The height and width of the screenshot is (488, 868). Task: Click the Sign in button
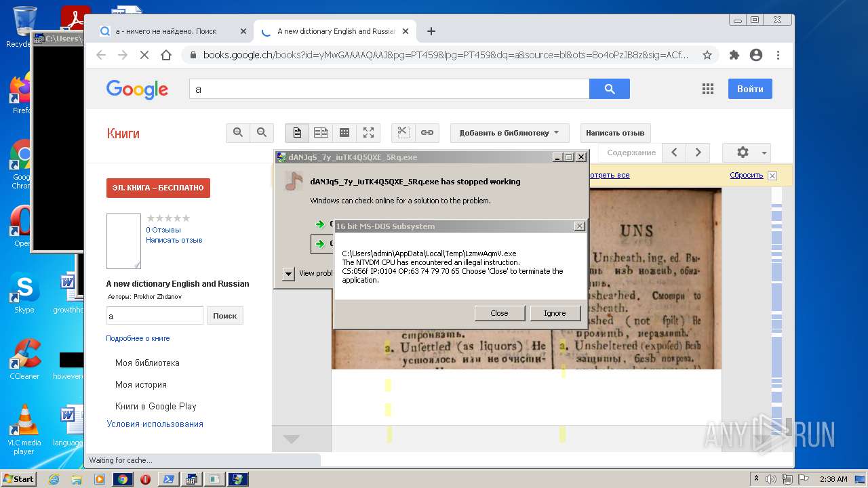(750, 89)
